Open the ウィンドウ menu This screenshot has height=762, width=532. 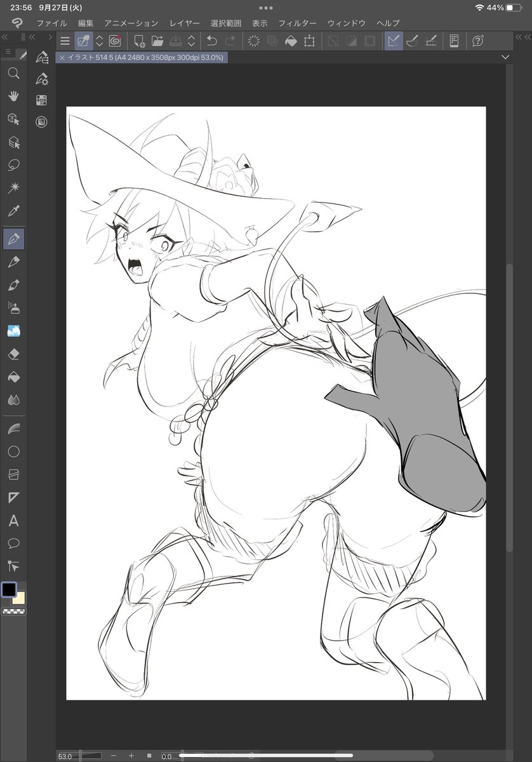coord(347,23)
